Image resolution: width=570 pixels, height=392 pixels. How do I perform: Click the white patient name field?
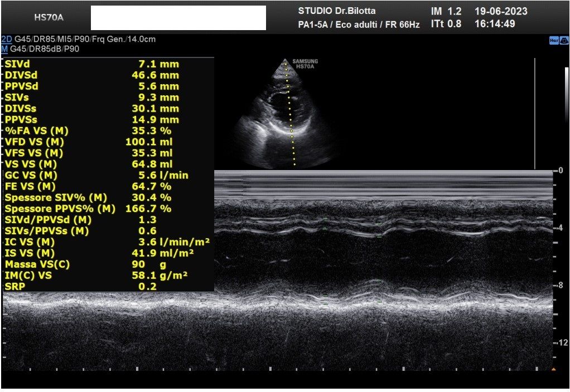point(178,18)
